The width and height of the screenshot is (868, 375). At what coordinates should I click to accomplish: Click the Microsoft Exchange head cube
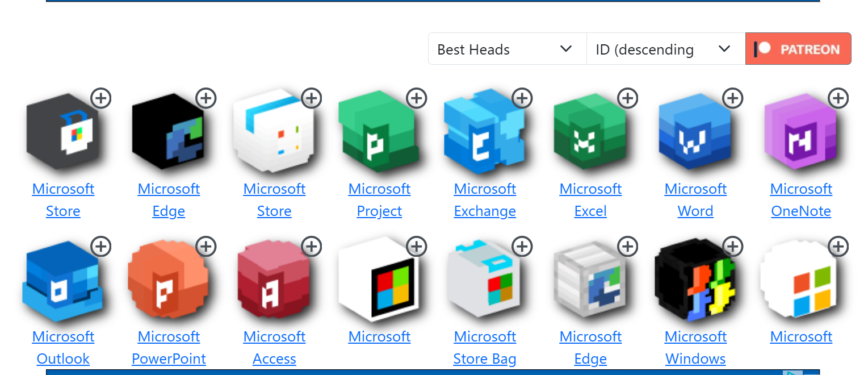pos(483,135)
